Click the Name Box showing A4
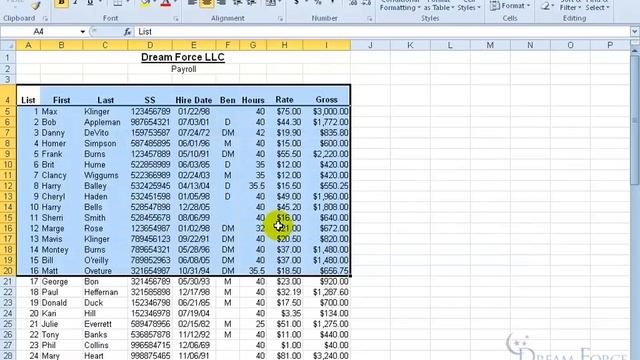Image resolution: width=640 pixels, height=360 pixels. coord(39,32)
